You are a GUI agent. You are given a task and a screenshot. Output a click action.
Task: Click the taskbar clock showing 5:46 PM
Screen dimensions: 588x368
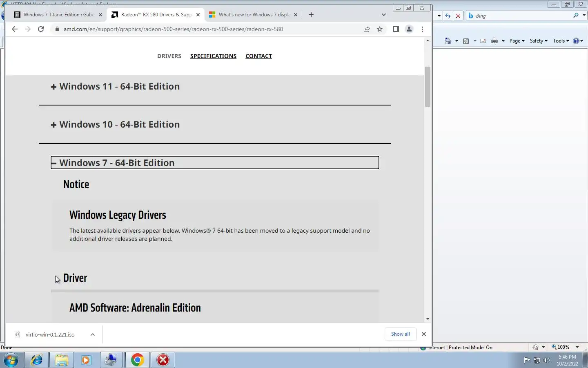point(568,360)
